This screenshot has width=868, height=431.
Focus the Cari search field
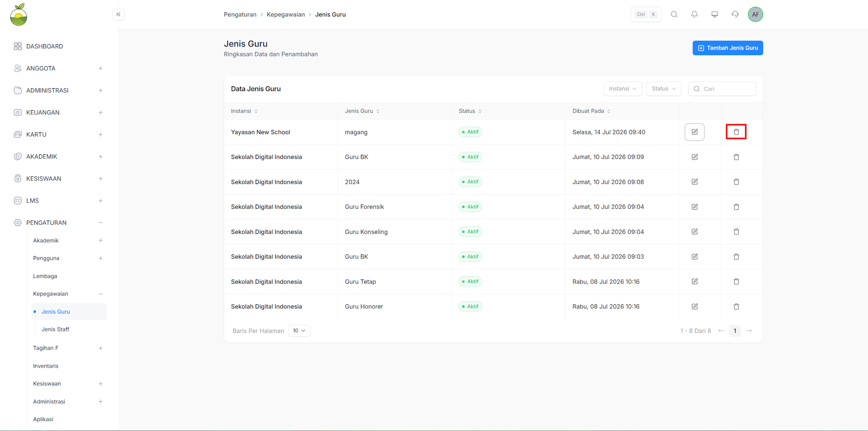pos(722,89)
